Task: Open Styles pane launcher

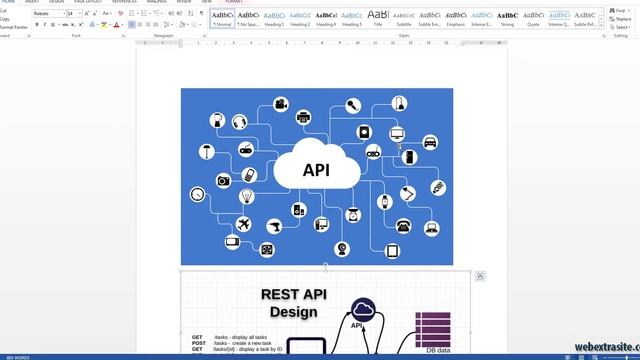Action: (604, 36)
